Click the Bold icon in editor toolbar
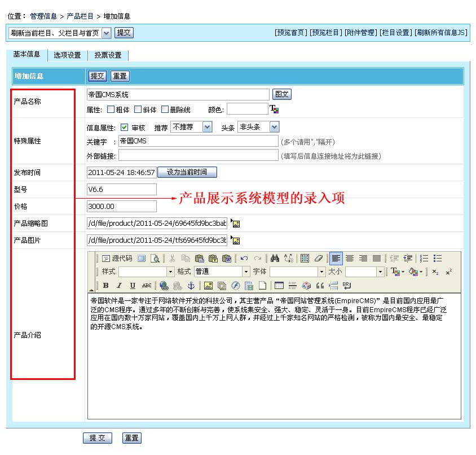The width and height of the screenshot is (476, 455). tap(106, 286)
